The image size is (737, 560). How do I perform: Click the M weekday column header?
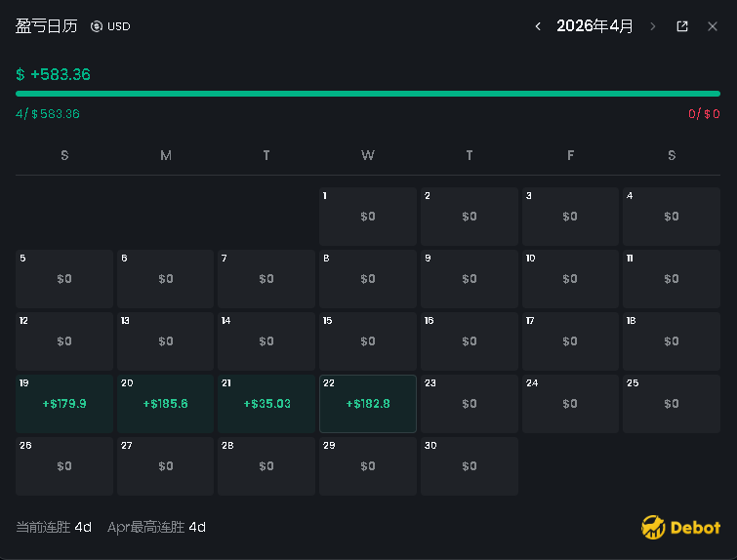point(165,155)
